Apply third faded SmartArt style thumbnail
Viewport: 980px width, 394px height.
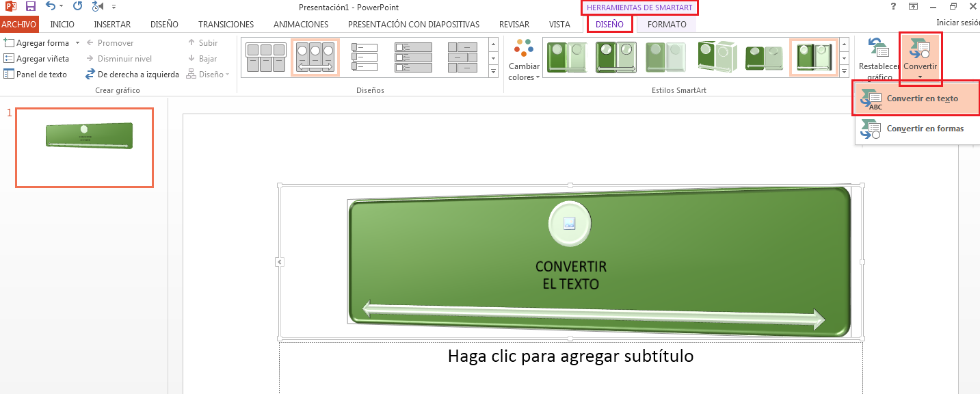coord(665,57)
